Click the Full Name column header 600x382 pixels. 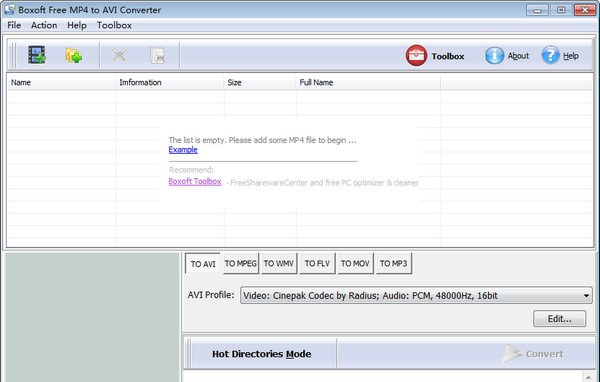[x=368, y=82]
